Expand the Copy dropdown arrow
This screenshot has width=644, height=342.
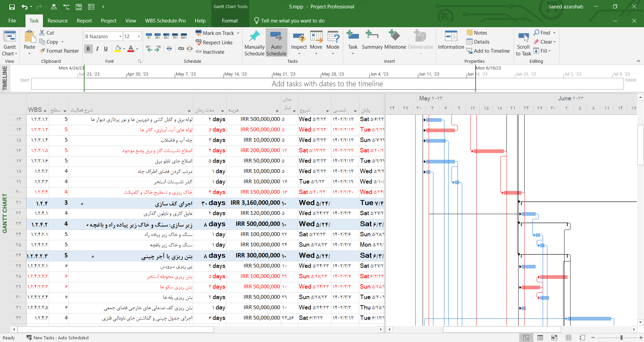62,42
